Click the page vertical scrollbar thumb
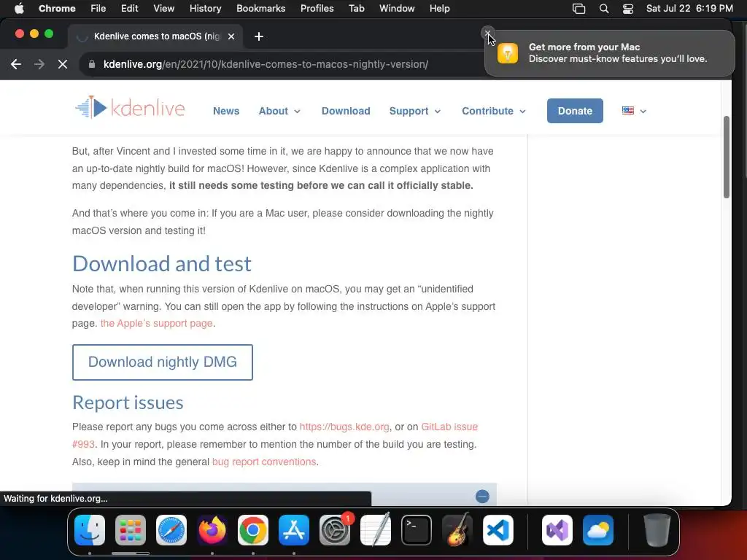The width and height of the screenshot is (747, 560). pyautogui.click(x=726, y=157)
